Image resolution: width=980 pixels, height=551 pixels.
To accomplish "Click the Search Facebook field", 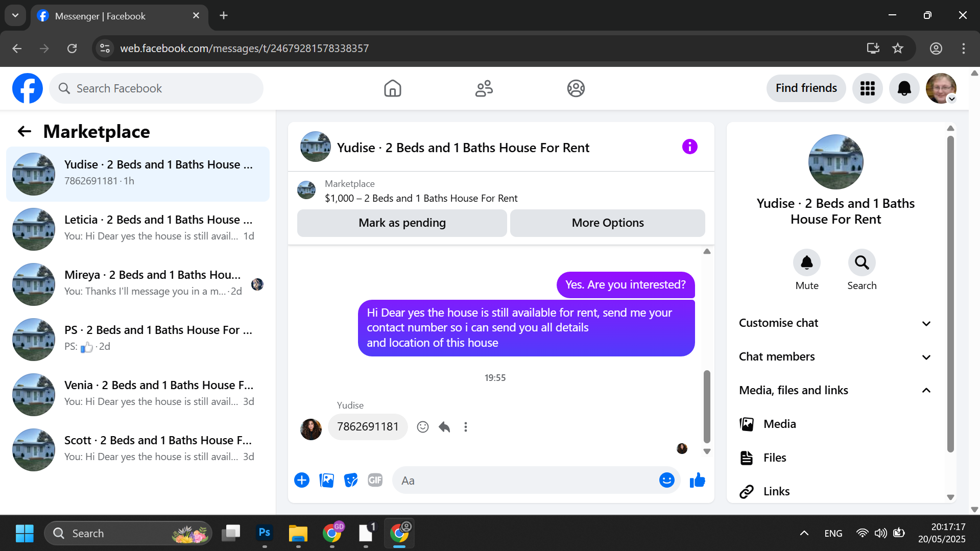I will (x=156, y=88).
